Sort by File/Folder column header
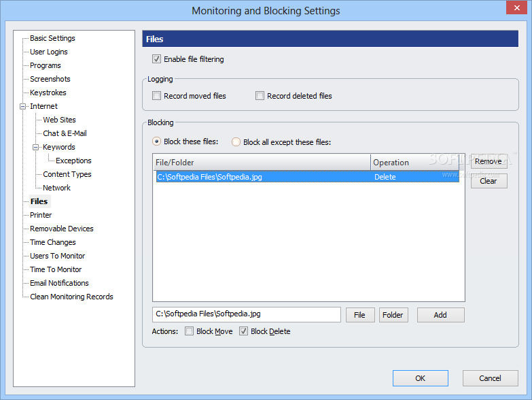532x400 pixels. point(262,163)
